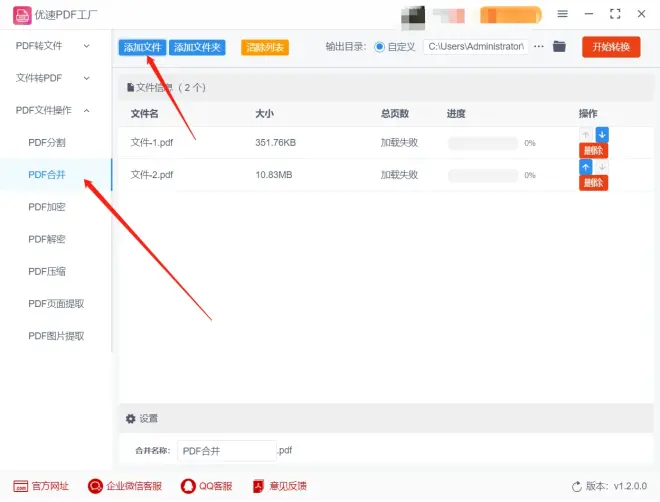Click the PDF转文件 sidebar label
The height and width of the screenshot is (502, 660).
tap(39, 45)
